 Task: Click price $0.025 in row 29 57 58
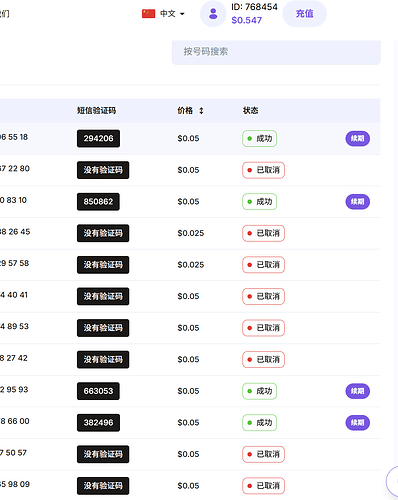coord(191,265)
